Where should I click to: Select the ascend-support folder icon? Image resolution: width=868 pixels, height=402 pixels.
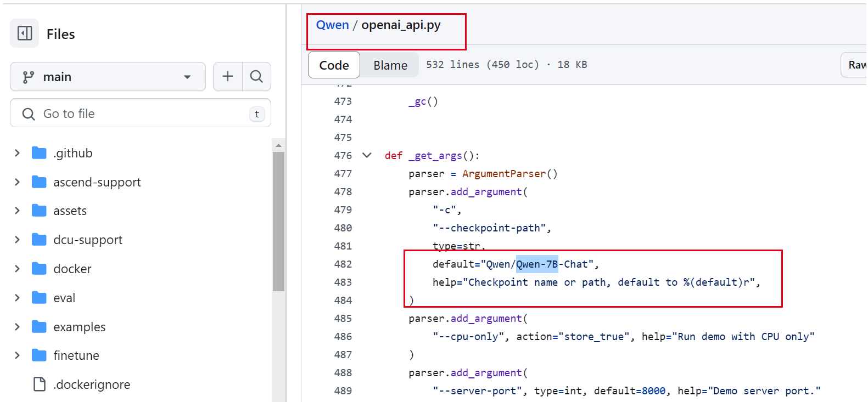point(39,182)
